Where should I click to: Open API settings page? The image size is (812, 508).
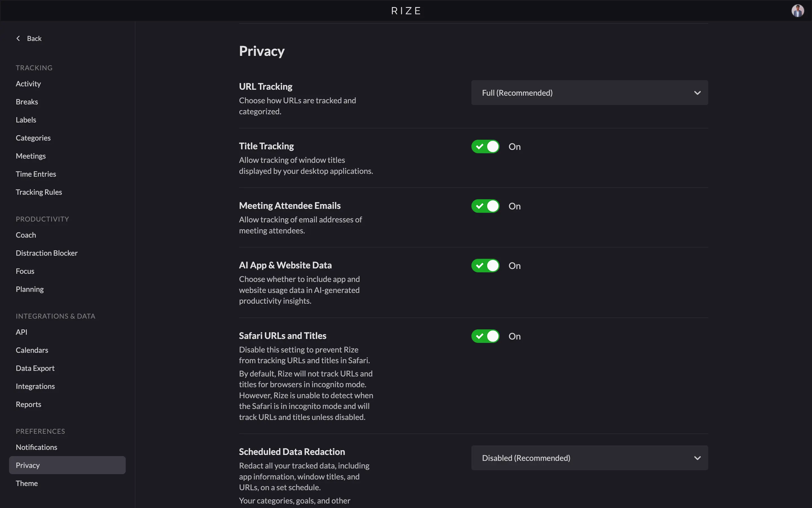tap(21, 332)
